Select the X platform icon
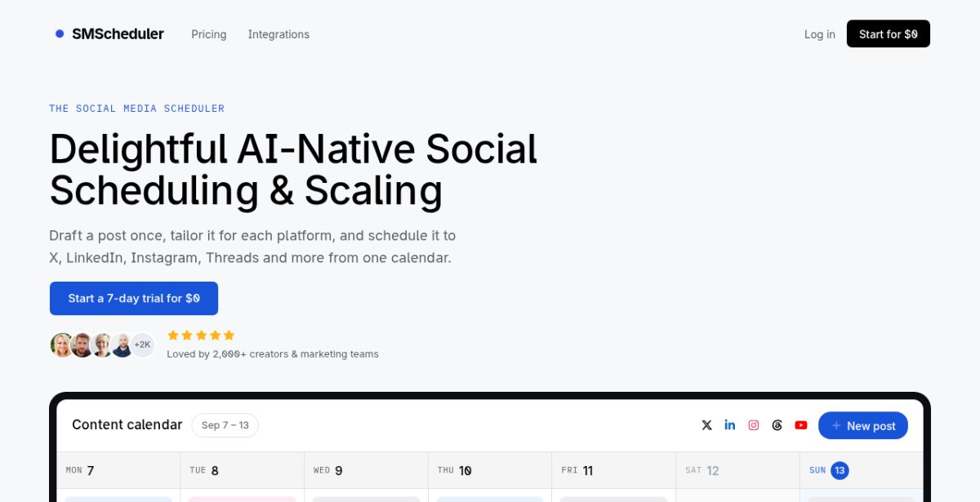The image size is (980, 502). pos(706,425)
